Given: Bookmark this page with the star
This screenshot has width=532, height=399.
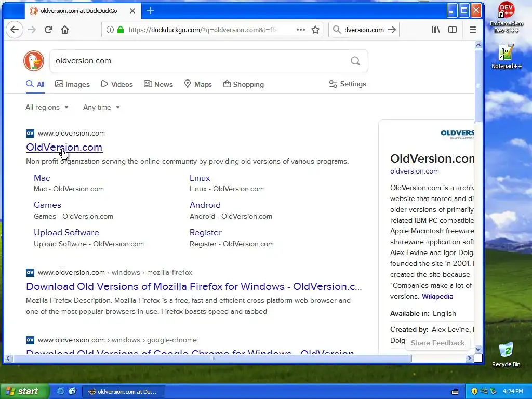Looking at the screenshot, I should (315, 30).
